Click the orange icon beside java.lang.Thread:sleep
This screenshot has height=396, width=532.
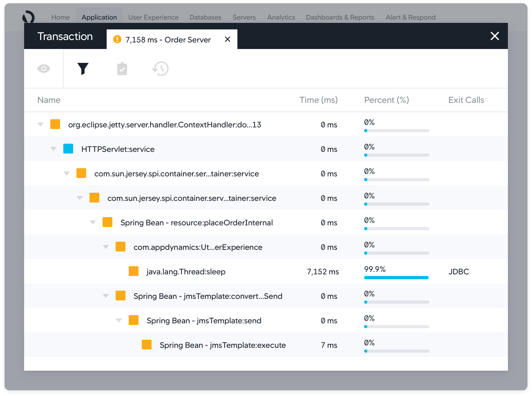tap(134, 271)
